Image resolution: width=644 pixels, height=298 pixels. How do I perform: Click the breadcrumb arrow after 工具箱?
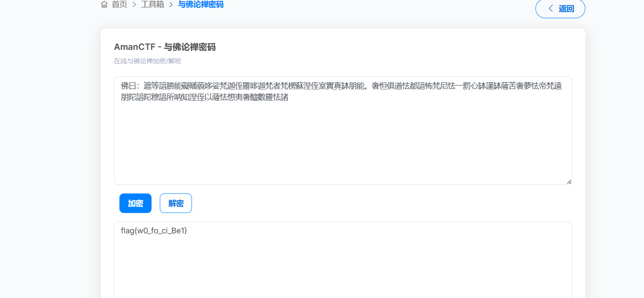(171, 5)
